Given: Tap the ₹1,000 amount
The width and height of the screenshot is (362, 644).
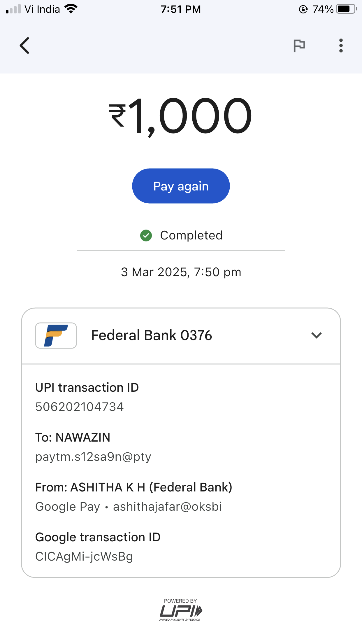Looking at the screenshot, I should click(180, 116).
